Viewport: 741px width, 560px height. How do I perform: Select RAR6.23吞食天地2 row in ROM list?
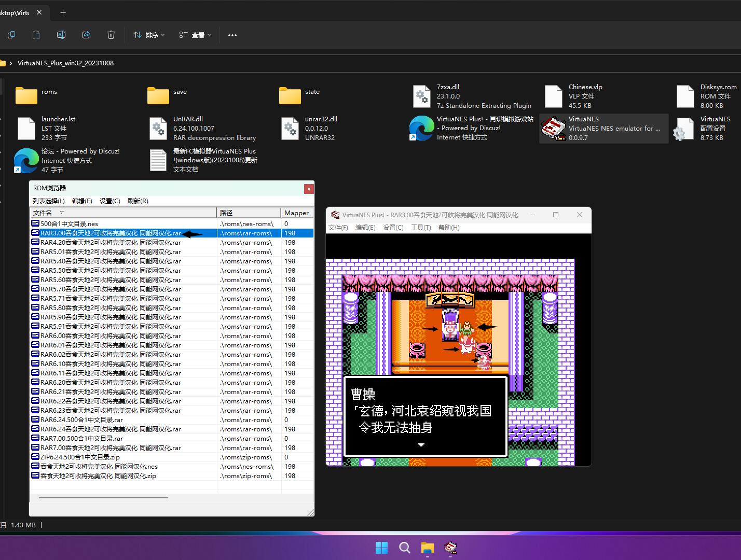coord(172,411)
